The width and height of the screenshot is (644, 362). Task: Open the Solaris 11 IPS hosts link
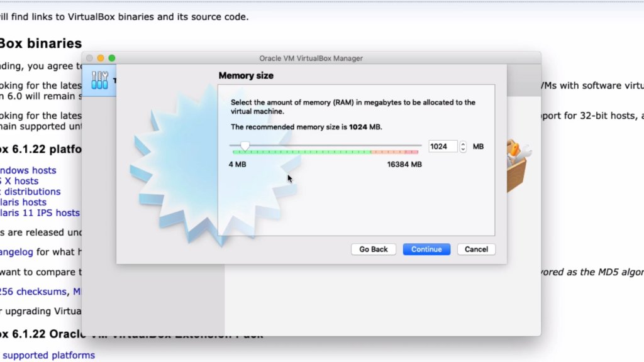40,213
